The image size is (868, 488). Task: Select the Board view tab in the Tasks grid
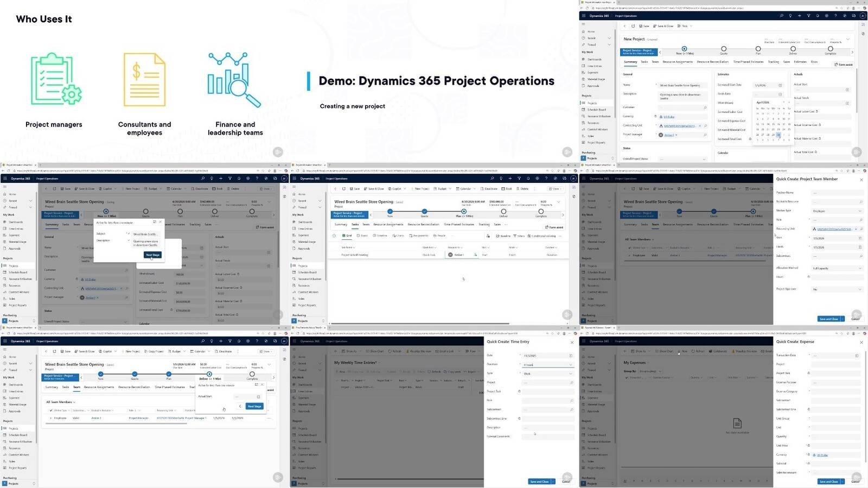click(x=363, y=236)
